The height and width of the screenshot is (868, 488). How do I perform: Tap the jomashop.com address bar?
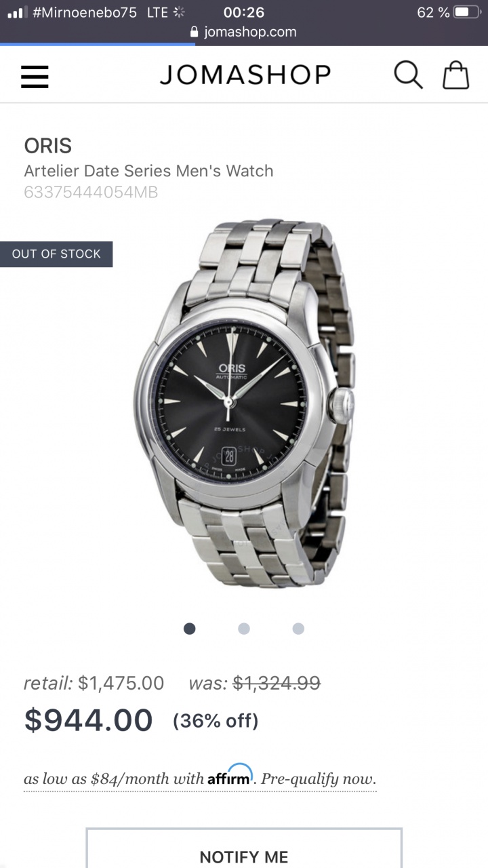[244, 32]
